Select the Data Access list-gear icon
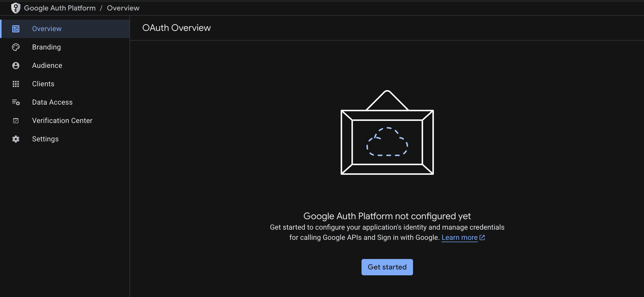 [x=16, y=102]
